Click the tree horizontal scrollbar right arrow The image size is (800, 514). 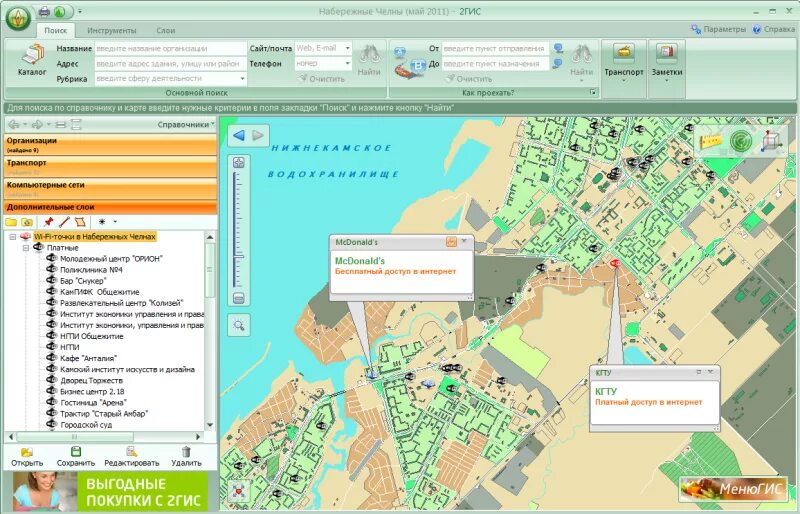coord(198,437)
